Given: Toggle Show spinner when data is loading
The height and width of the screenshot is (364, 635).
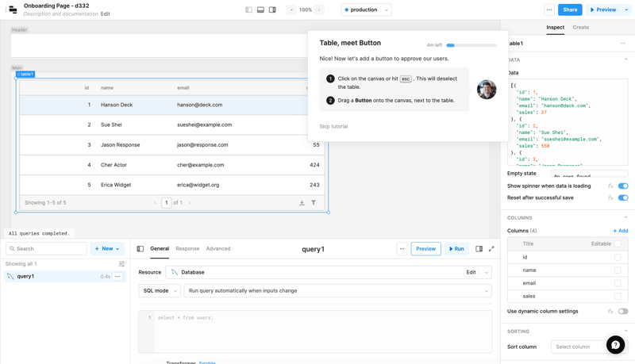Looking at the screenshot, I should (623, 186).
